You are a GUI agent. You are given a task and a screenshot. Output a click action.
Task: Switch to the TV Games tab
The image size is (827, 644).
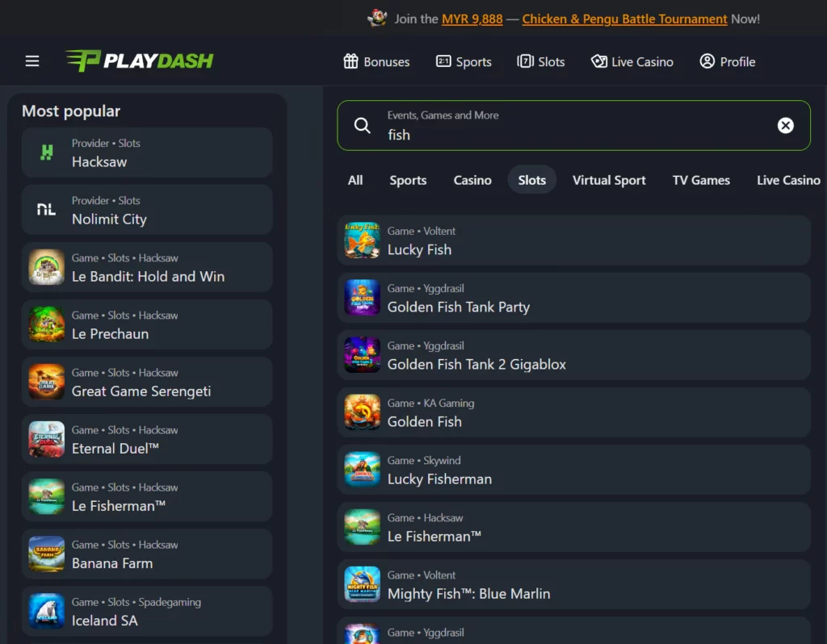pos(701,180)
